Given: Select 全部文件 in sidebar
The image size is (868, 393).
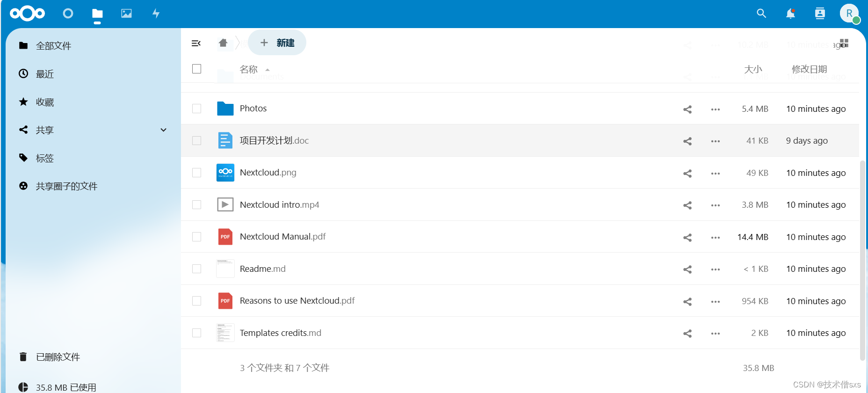Looking at the screenshot, I should click(53, 46).
